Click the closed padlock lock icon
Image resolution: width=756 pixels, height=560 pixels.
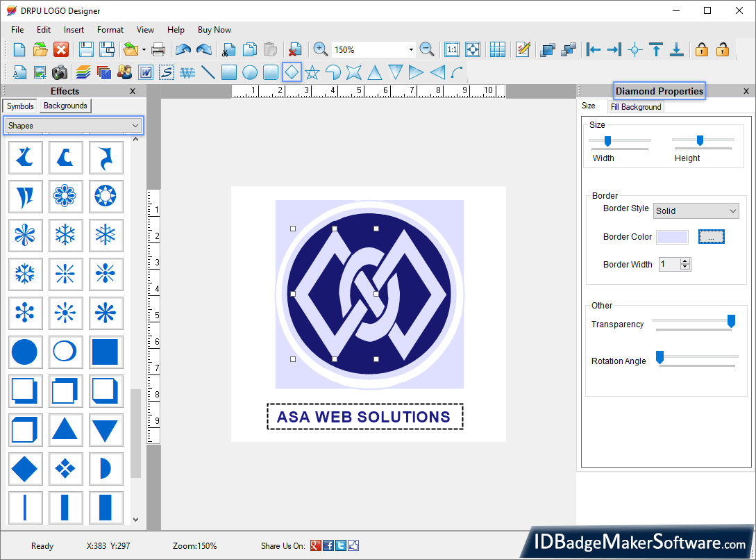pyautogui.click(x=702, y=49)
